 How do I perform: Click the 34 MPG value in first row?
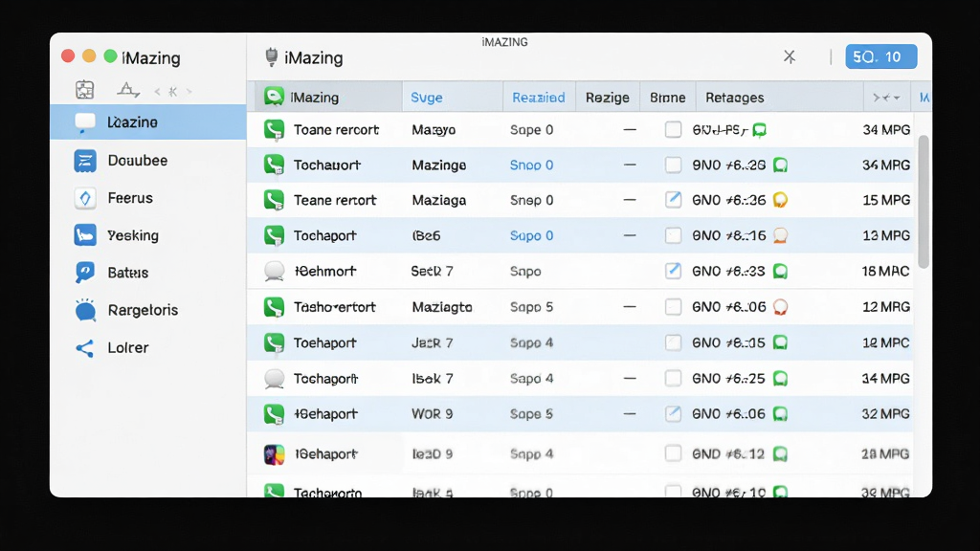(x=885, y=129)
